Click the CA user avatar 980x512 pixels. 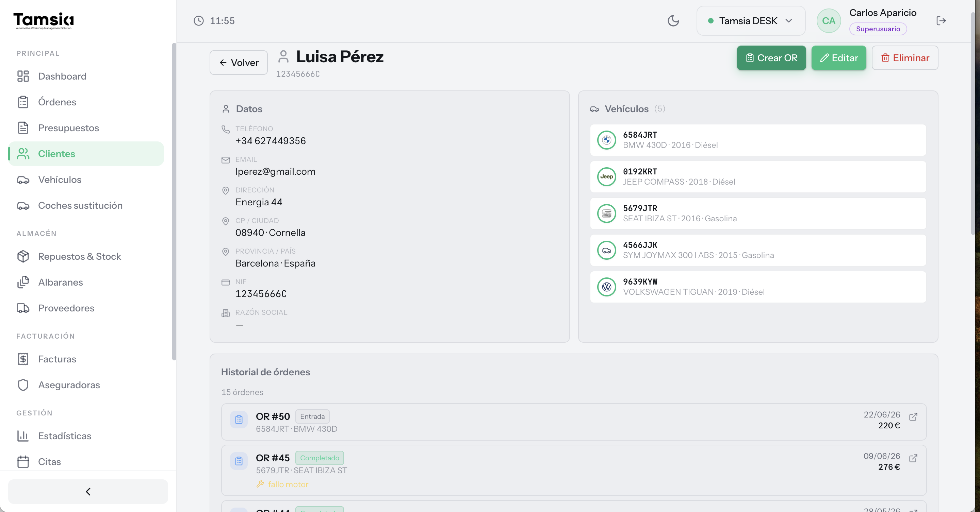tap(829, 20)
